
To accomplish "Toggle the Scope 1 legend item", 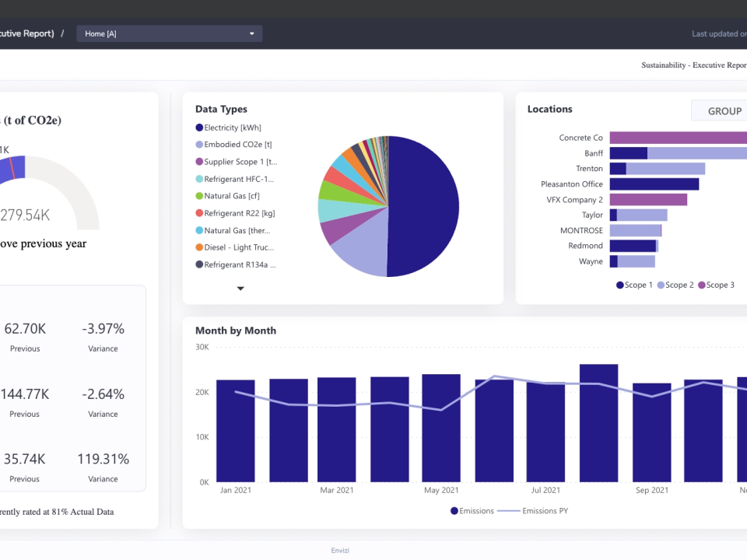I will click(x=634, y=285).
